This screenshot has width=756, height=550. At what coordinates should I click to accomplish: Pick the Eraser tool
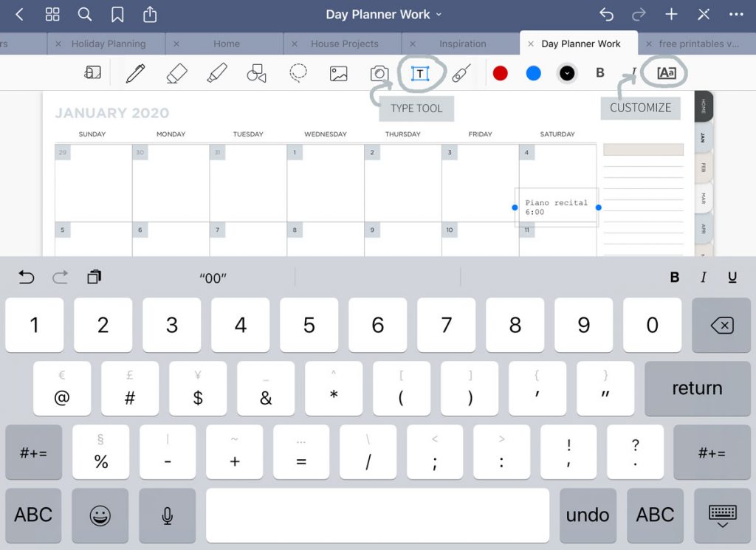(x=177, y=73)
